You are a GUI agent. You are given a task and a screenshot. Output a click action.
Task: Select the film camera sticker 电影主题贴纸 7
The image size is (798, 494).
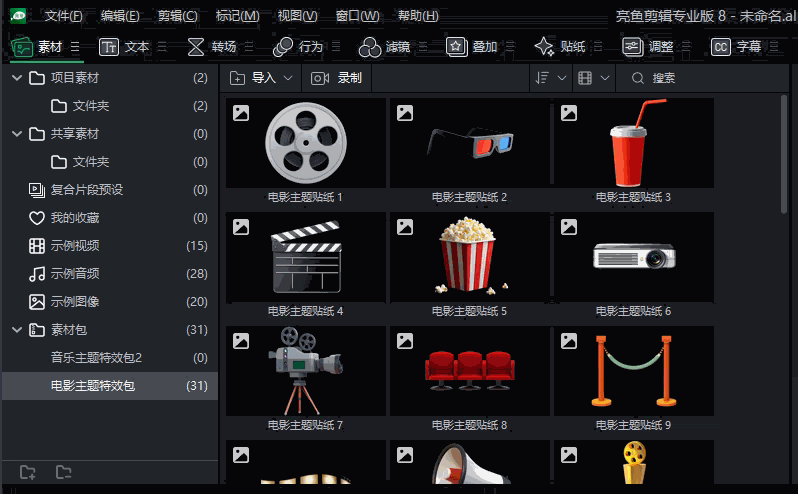click(x=306, y=371)
